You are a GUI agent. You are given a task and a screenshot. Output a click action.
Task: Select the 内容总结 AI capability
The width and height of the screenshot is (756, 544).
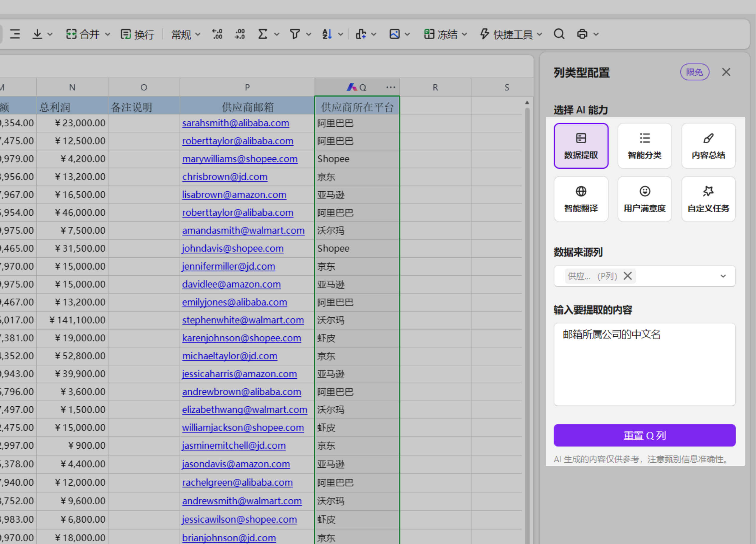click(x=708, y=146)
